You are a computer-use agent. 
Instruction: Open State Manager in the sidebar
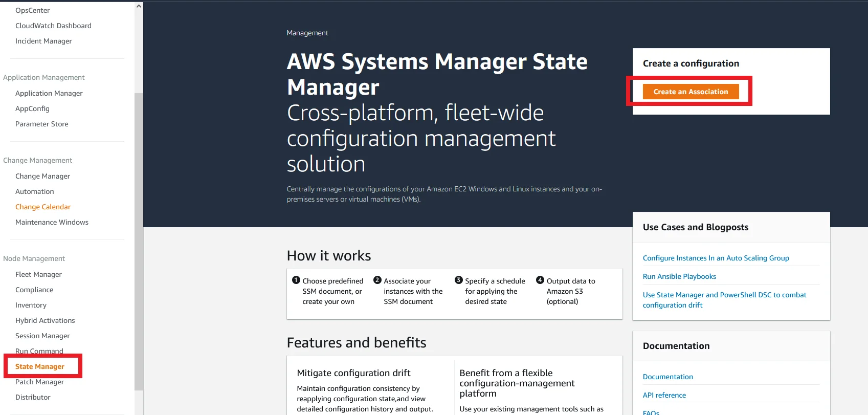(40, 366)
